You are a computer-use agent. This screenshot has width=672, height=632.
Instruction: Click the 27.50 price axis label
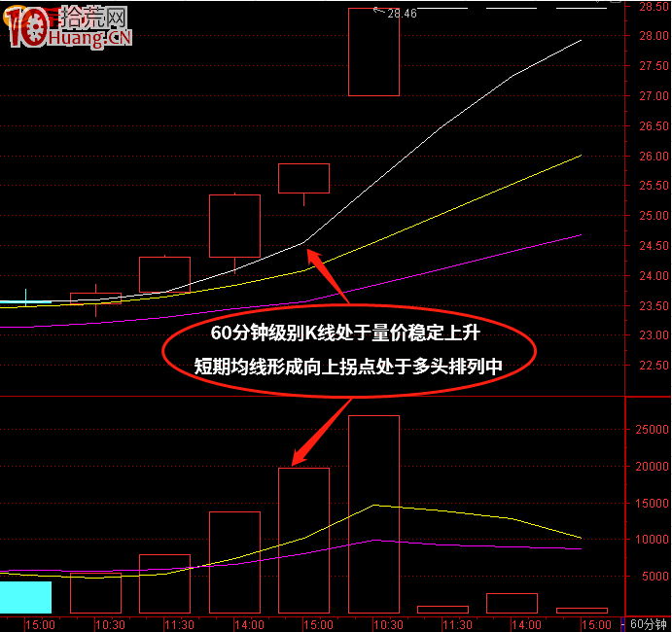(654, 66)
